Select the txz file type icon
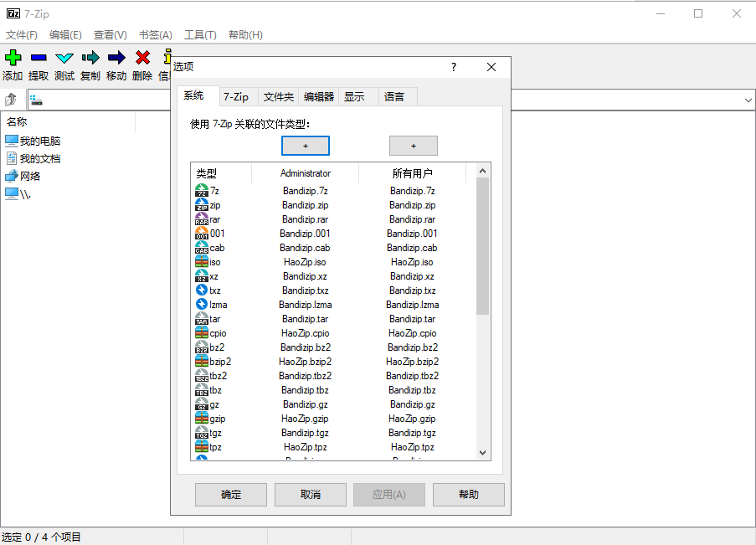 (202, 290)
